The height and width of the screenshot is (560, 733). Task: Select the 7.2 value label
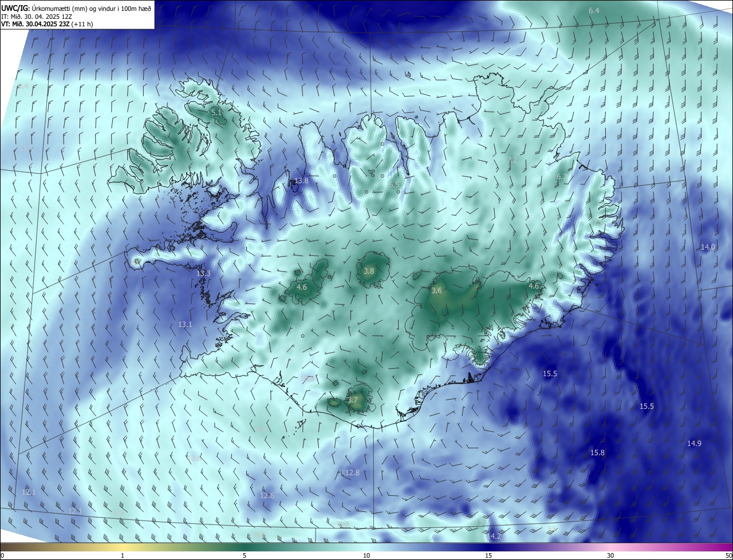tap(513, 160)
